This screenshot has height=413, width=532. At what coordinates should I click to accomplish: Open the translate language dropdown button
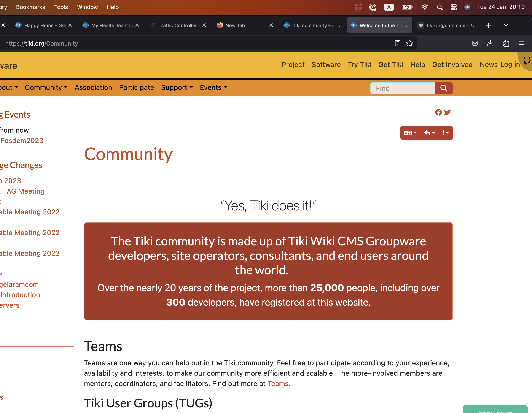coord(410,133)
